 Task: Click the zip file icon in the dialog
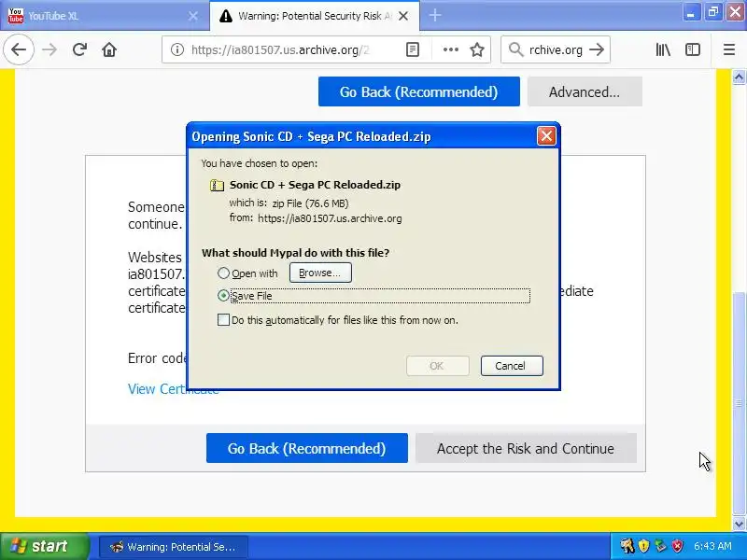[x=217, y=185]
